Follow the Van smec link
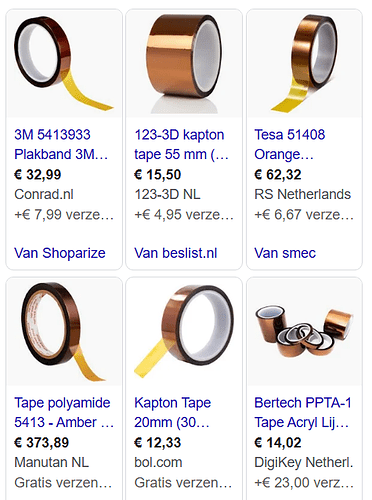This screenshot has height=500, width=372. tap(285, 253)
